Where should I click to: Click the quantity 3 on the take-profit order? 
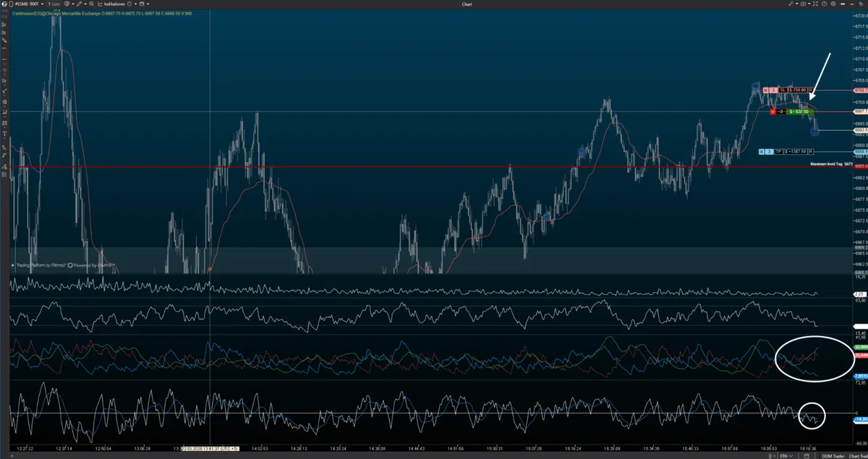pyautogui.click(x=770, y=152)
